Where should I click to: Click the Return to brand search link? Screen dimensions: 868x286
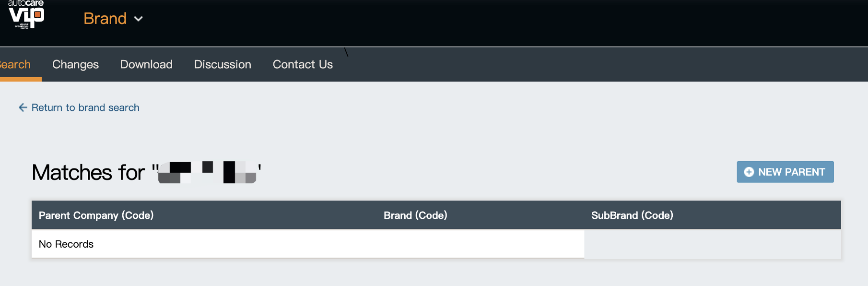click(x=85, y=107)
